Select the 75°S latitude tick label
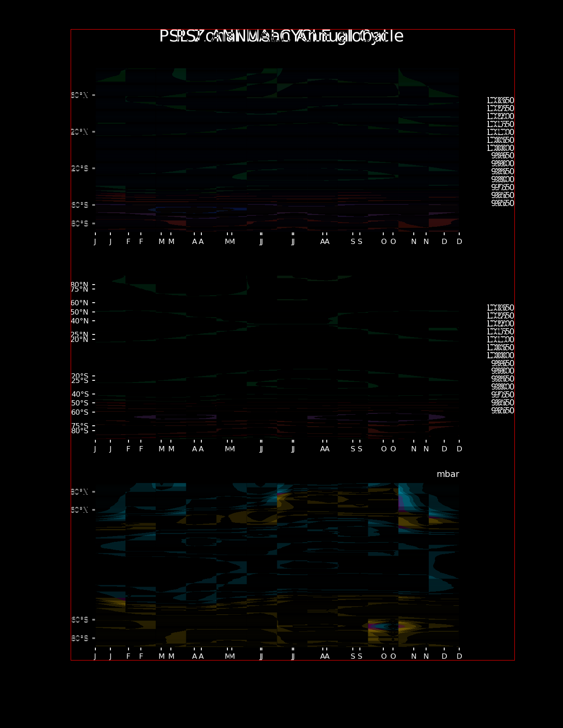Screen dimensions: 563x728 80,426
